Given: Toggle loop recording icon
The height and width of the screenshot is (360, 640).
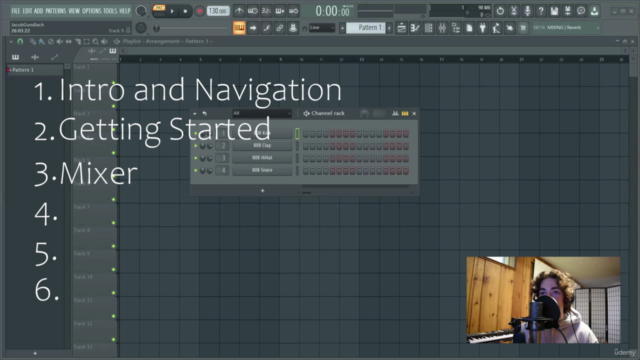Looking at the screenshot, I should coord(293,11).
